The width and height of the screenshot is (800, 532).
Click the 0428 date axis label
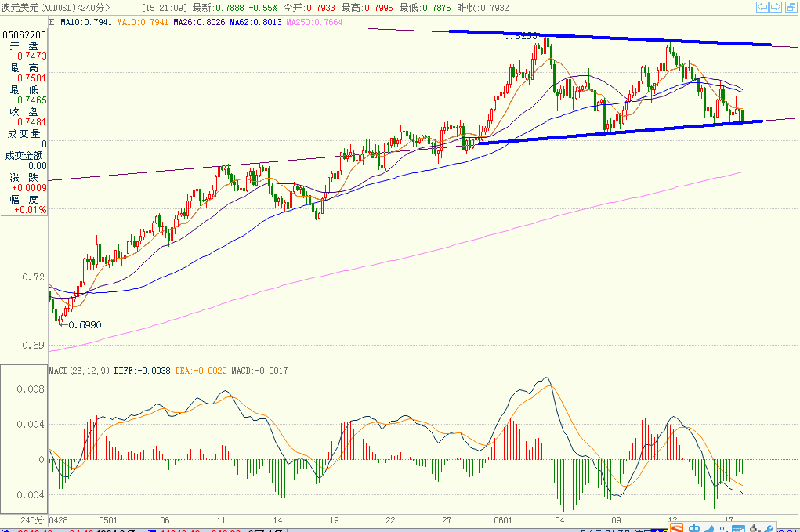[x=58, y=520]
